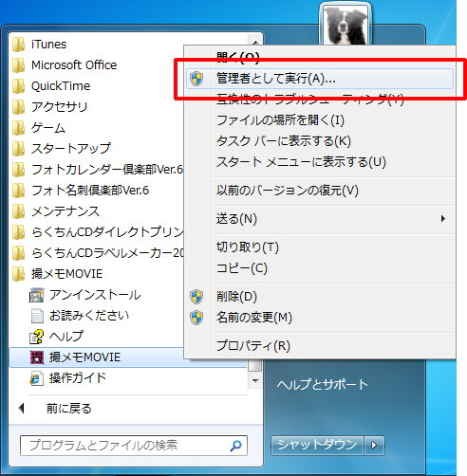Select 削除(D) menu entry
467x476 pixels.
(236, 297)
